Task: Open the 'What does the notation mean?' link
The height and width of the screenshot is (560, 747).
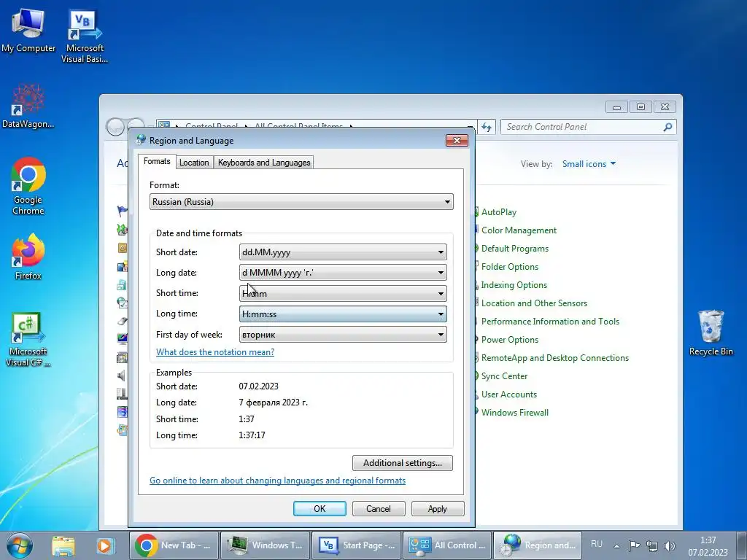Action: pyautogui.click(x=215, y=352)
